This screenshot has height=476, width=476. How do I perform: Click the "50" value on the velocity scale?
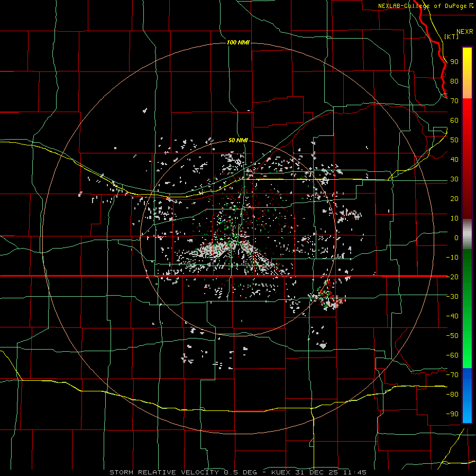tap(454, 140)
